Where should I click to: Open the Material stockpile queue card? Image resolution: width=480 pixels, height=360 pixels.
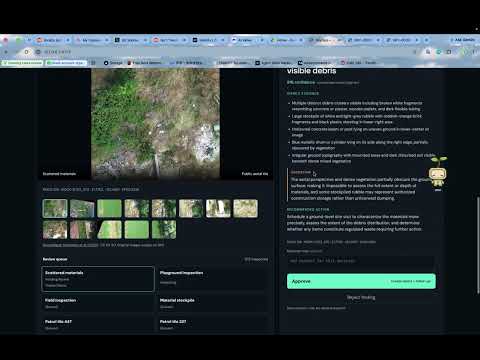click(213, 303)
